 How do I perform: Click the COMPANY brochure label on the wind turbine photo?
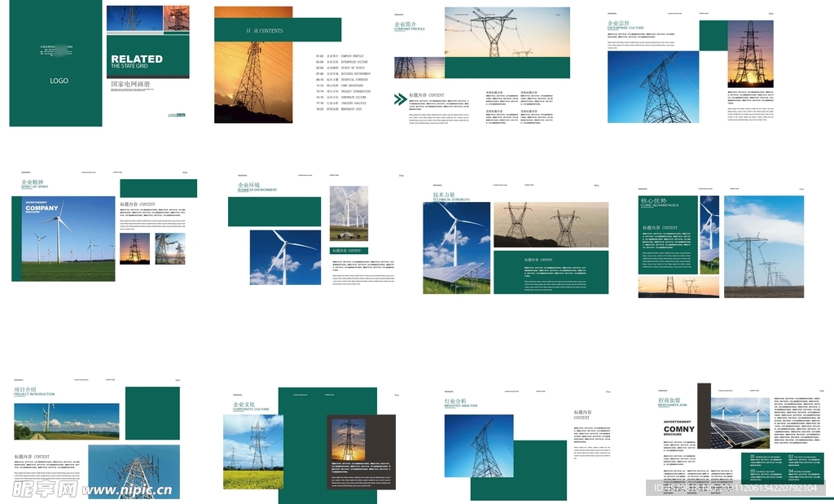42,208
